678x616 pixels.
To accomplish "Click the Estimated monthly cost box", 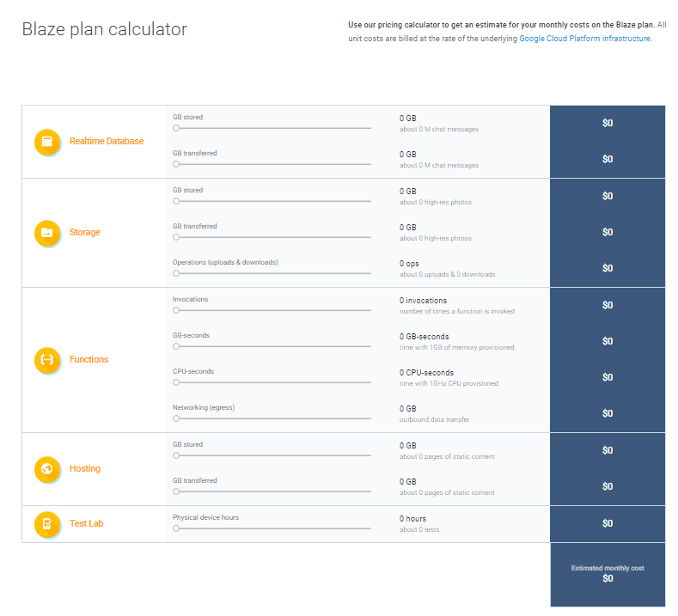I will point(608,575).
